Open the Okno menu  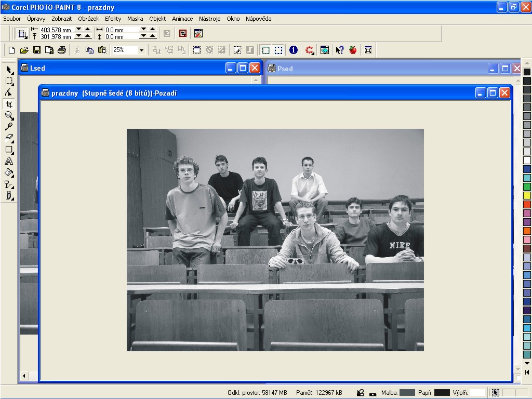tap(233, 19)
